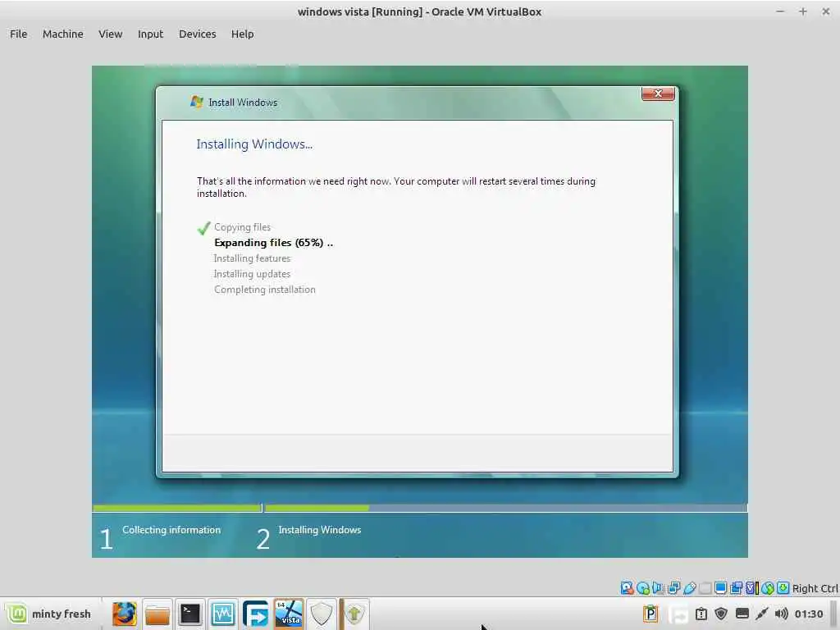The width and height of the screenshot is (840, 630).
Task: Open the Help menu
Action: coord(242,34)
